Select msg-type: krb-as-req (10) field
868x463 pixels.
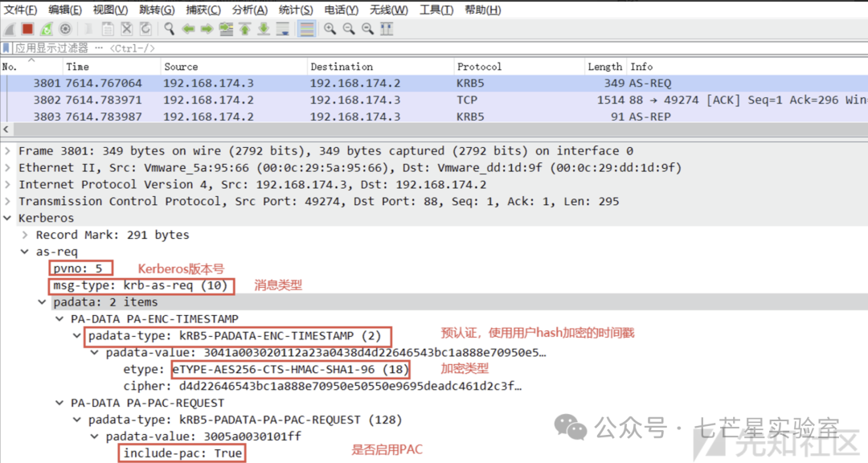141,286
